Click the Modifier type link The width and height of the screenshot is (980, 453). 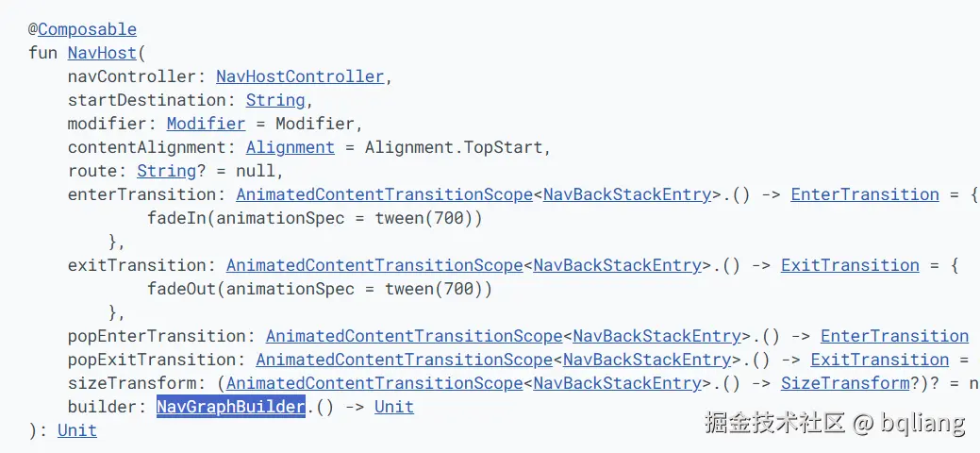coord(206,124)
